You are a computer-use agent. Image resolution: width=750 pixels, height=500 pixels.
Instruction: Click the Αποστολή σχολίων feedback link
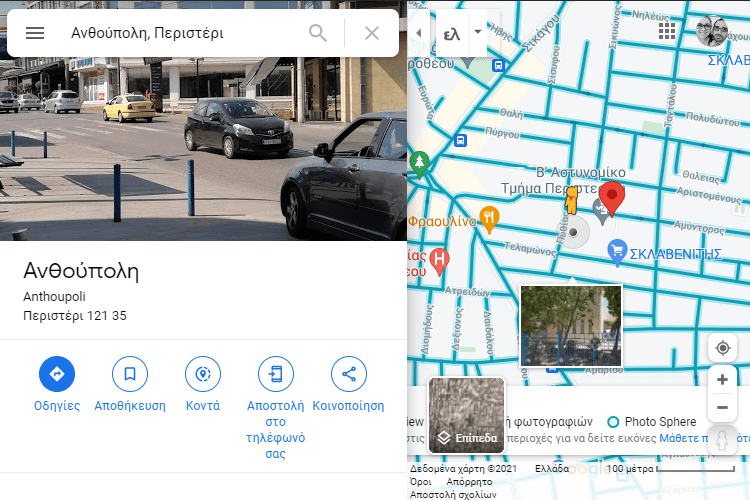[x=453, y=494]
